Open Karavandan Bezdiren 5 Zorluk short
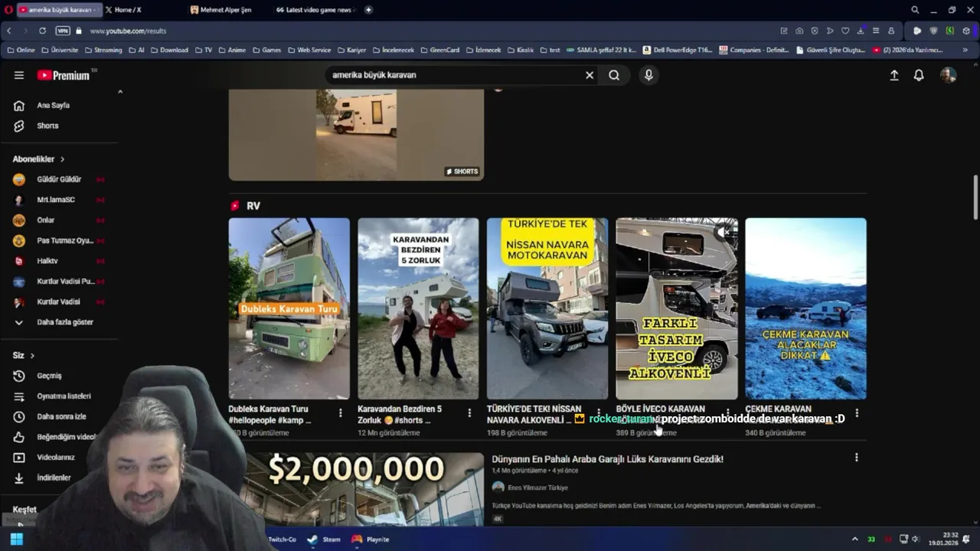The width and height of the screenshot is (980, 551). point(418,308)
